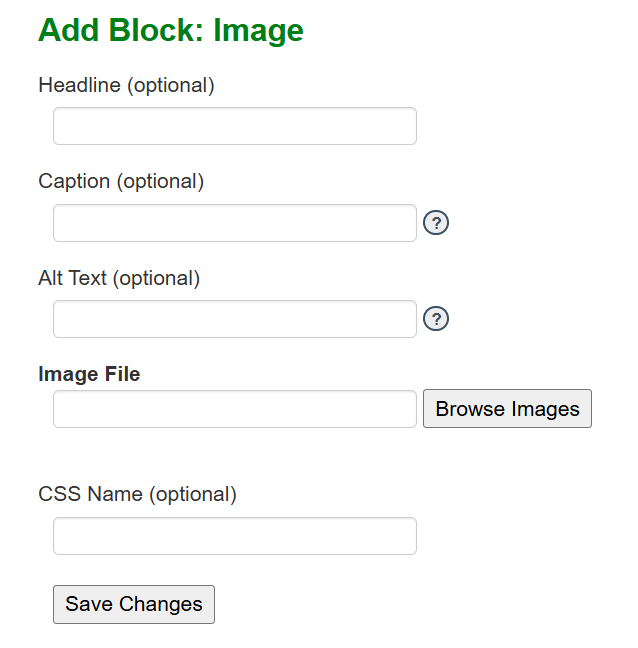The image size is (638, 648).
Task: Click the Image File path field
Action: click(x=234, y=409)
